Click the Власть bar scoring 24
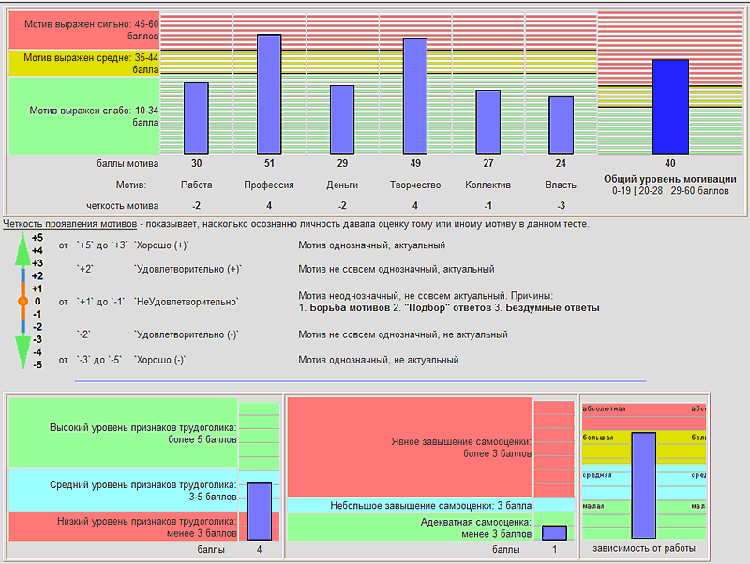This screenshot has width=750, height=564. pyautogui.click(x=561, y=125)
